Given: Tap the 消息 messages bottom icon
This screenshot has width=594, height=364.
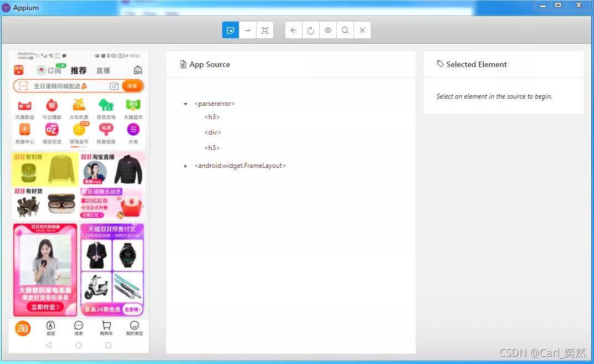Looking at the screenshot, I should (79, 328).
